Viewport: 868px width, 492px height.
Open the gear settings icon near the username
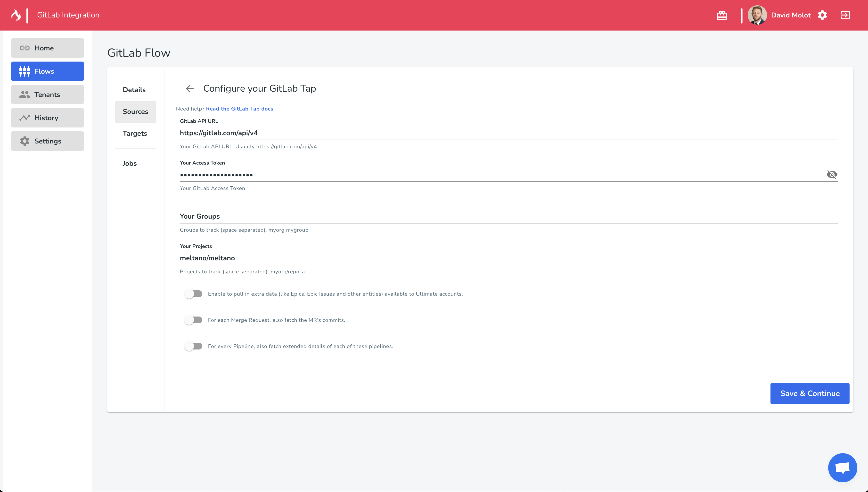pyautogui.click(x=822, y=15)
